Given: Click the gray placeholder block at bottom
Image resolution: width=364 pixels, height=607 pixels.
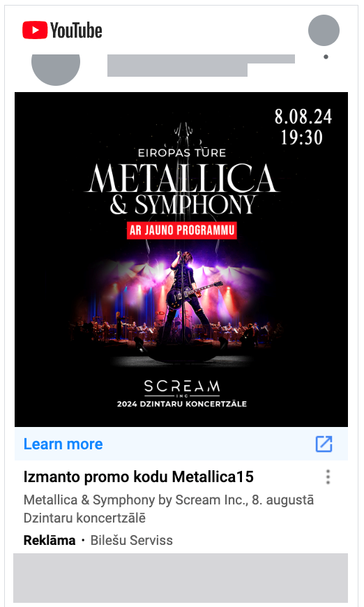Looking at the screenshot, I should (x=181, y=578).
